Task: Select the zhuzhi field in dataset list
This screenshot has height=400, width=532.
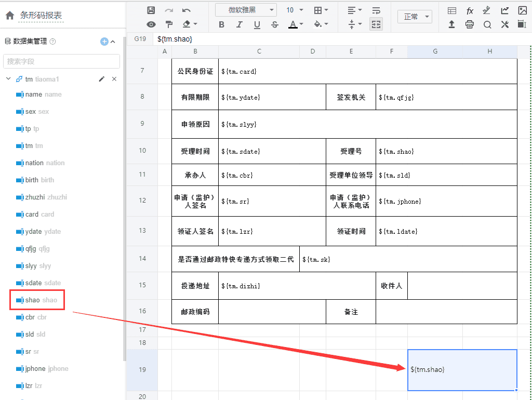Action: (x=42, y=197)
